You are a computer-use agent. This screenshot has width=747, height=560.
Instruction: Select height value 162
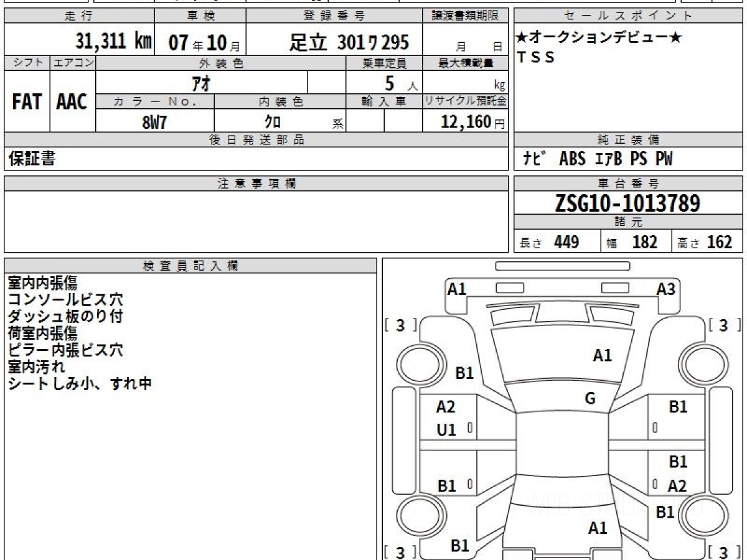pos(720,242)
